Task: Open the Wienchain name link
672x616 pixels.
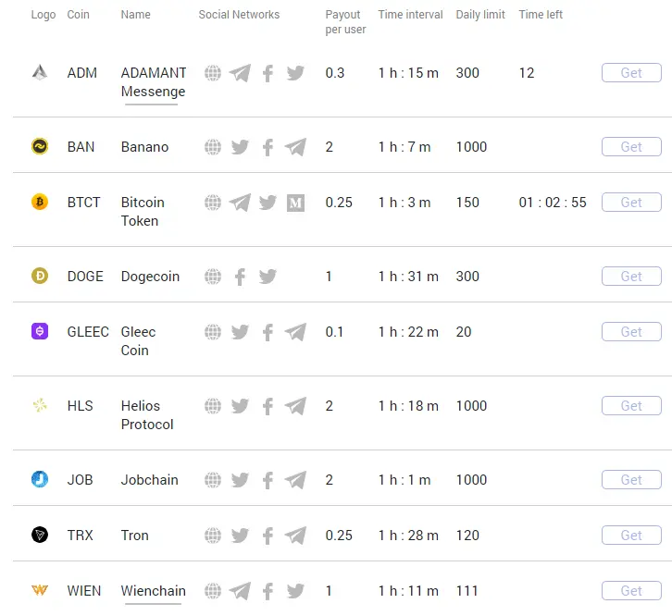Action: [x=153, y=591]
